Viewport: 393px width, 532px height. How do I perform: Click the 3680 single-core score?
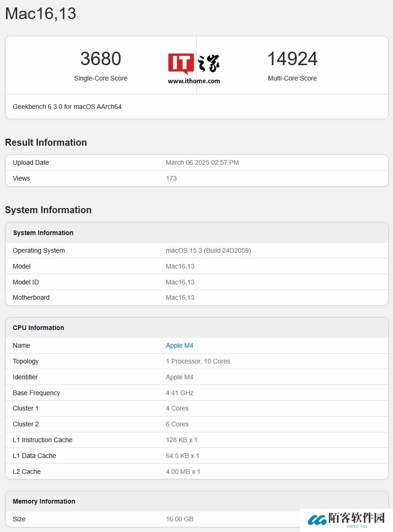click(x=100, y=59)
